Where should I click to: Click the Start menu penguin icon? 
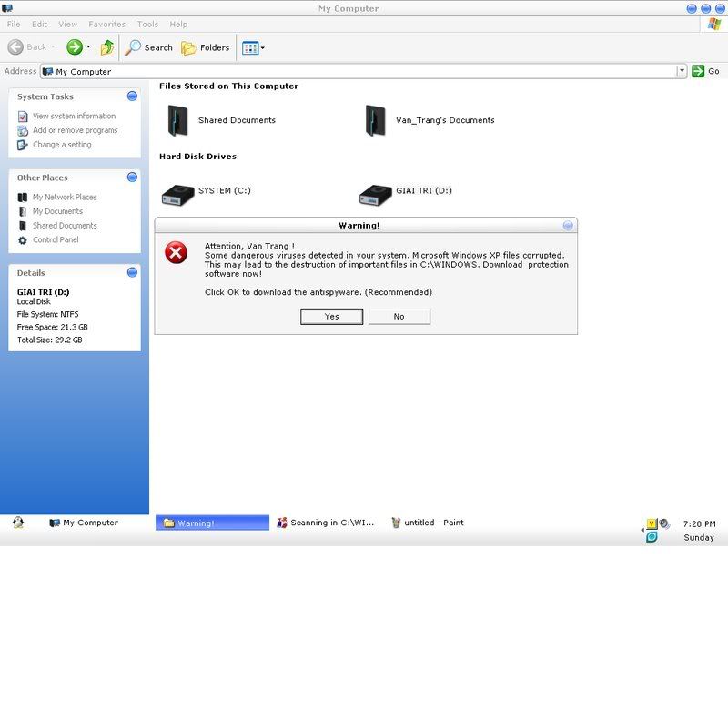pos(18,523)
